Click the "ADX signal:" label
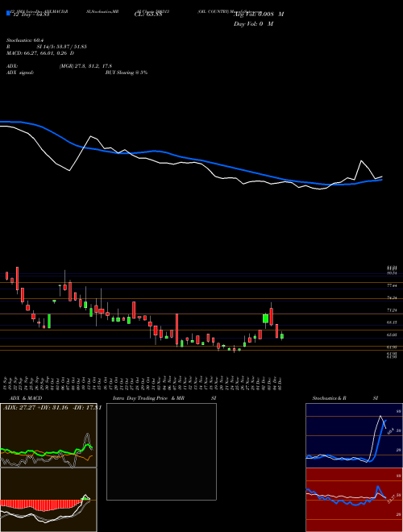The image size is (403, 532). [x=20, y=73]
